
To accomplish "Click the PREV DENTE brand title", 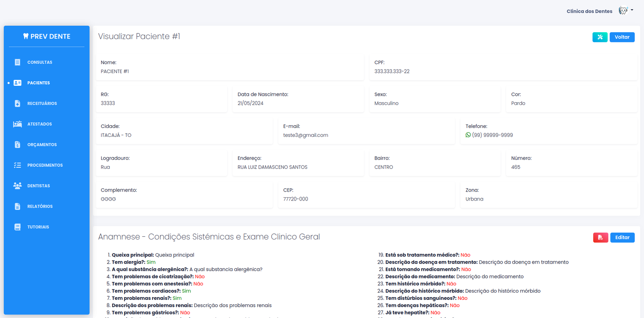I will (x=50, y=36).
